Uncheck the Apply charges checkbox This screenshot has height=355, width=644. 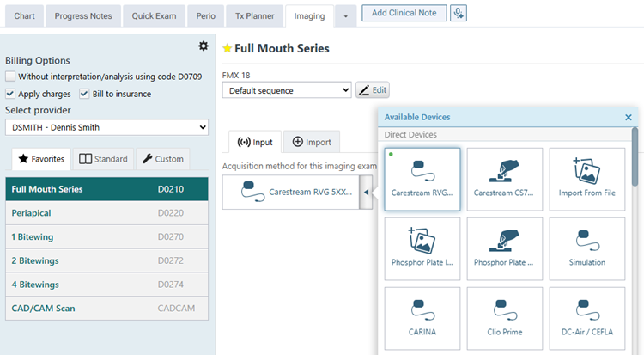point(10,94)
